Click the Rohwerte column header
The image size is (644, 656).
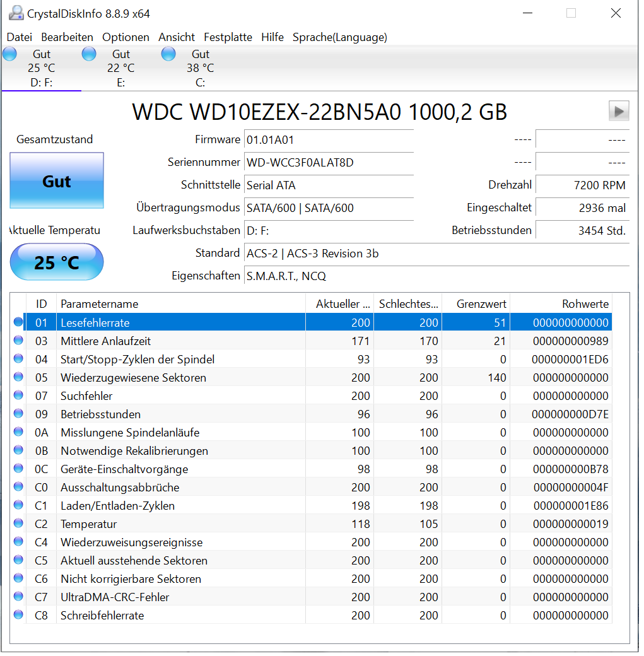point(561,304)
